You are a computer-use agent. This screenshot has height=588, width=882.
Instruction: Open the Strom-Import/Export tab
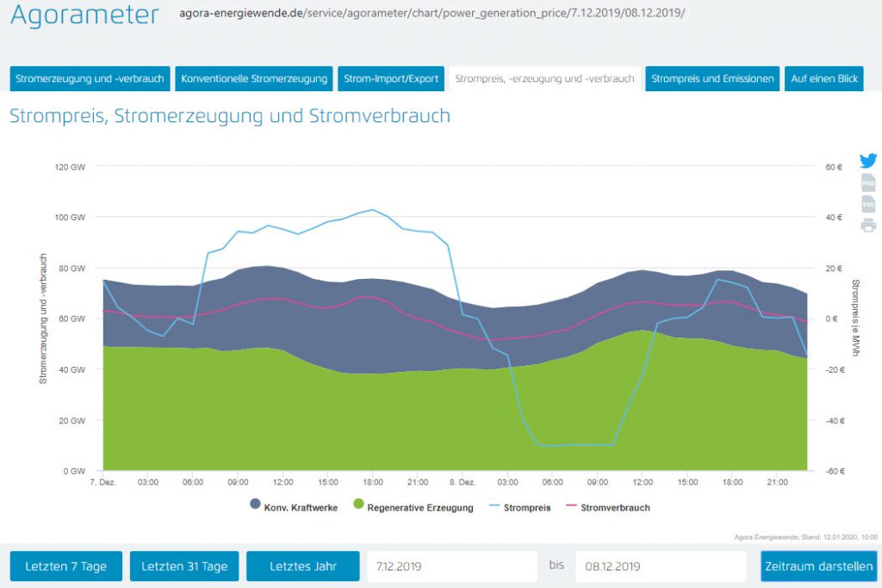coord(391,78)
